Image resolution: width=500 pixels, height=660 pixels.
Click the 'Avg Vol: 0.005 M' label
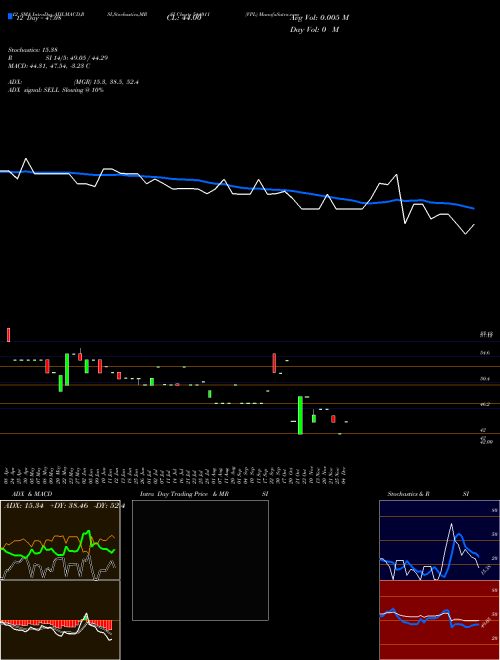320,18
